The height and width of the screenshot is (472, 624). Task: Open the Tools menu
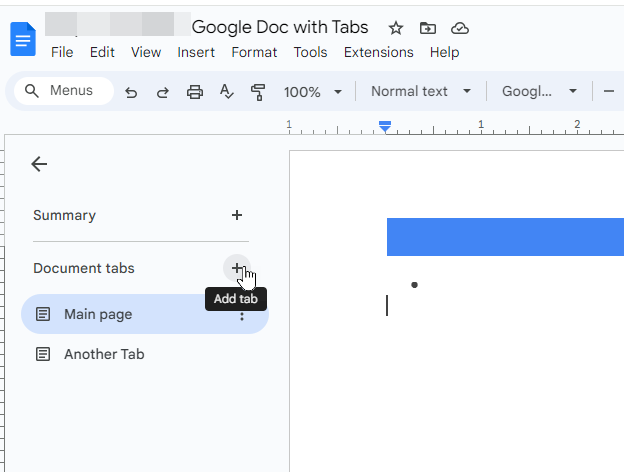[x=310, y=52]
